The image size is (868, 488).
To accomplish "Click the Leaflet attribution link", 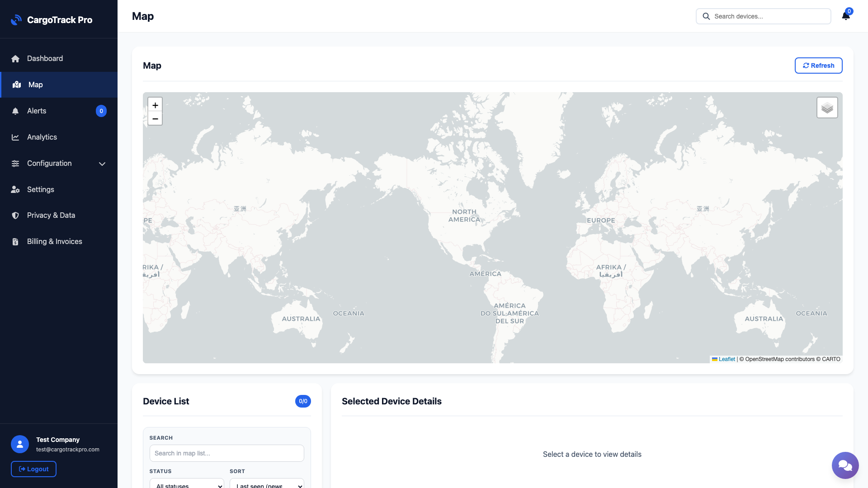I will [726, 359].
